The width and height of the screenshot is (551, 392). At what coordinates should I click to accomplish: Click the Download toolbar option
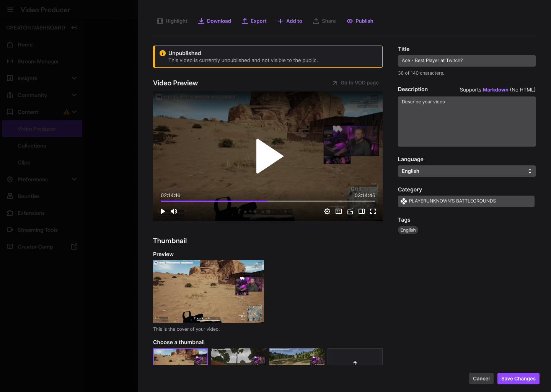pos(215,21)
